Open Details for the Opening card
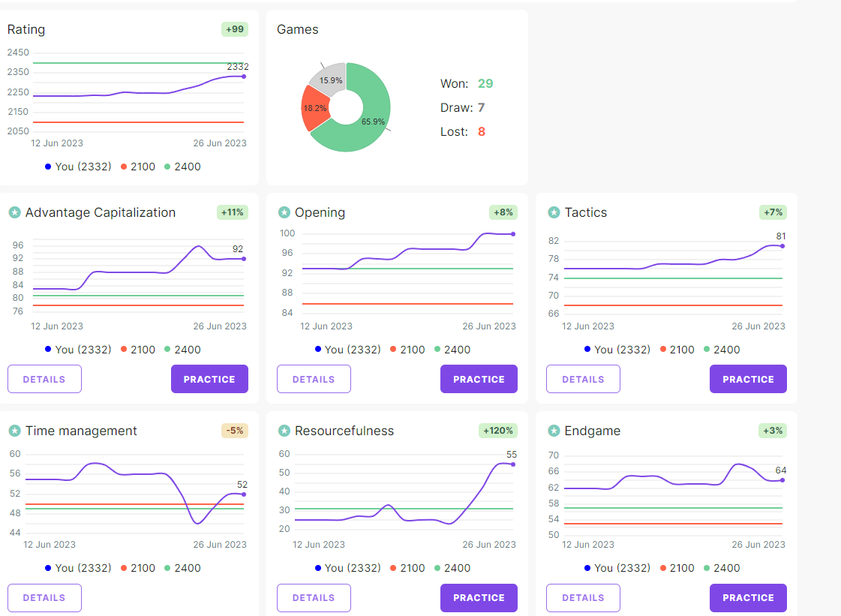Viewport: 841px width, 616px height. coord(314,379)
